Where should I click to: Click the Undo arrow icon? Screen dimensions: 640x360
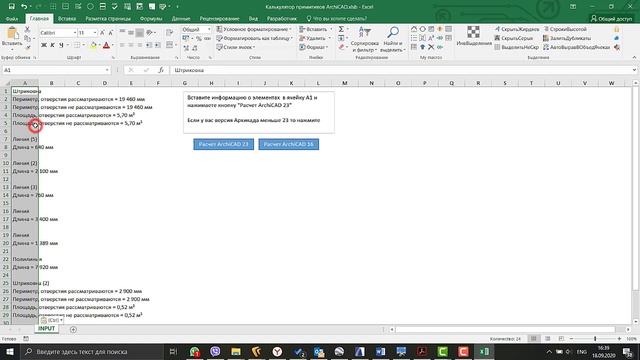[24, 7]
